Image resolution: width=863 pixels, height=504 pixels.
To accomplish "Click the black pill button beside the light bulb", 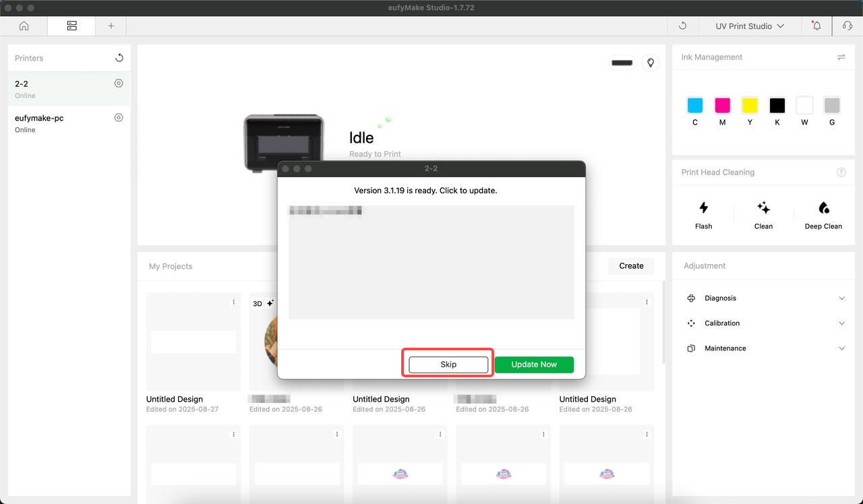I will point(622,63).
